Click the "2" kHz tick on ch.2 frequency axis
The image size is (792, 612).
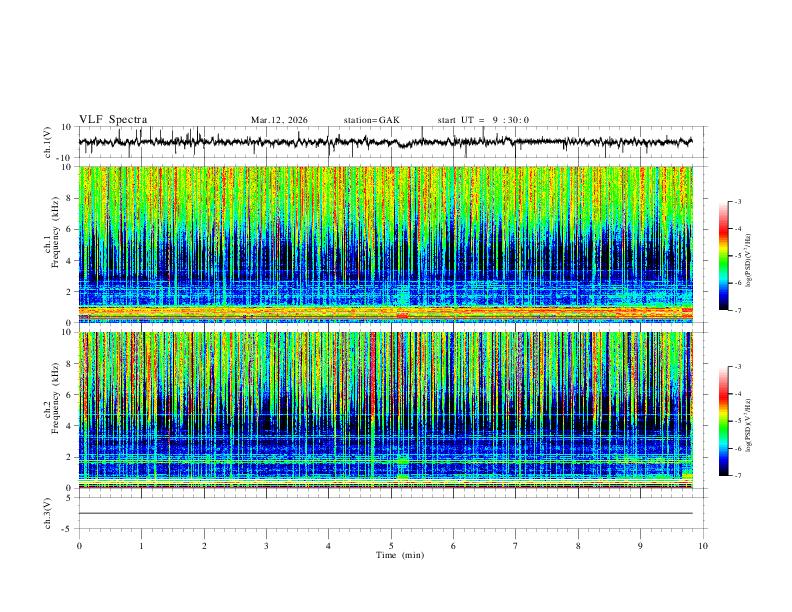[70, 457]
